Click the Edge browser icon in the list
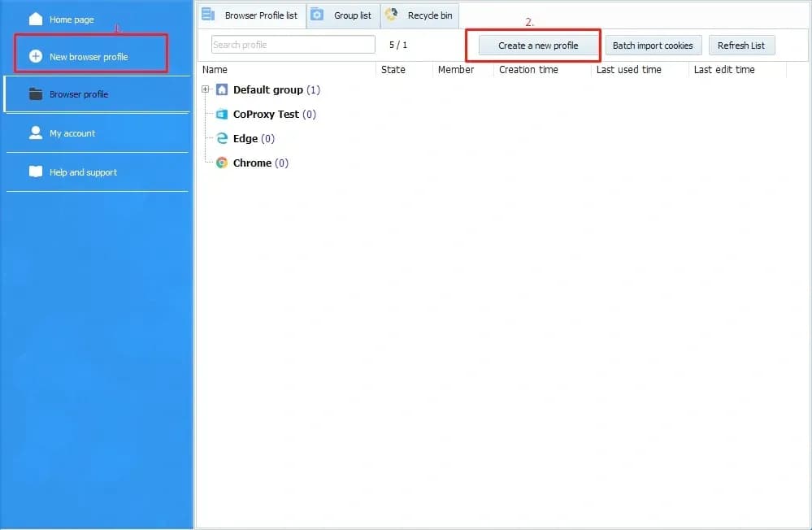The width and height of the screenshot is (812, 530). 221,138
